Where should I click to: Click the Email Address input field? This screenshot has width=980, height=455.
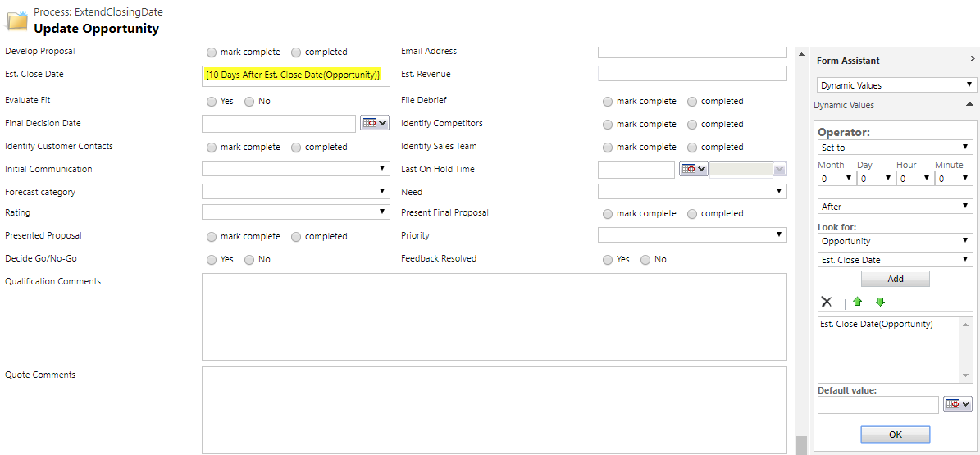pyautogui.click(x=692, y=52)
